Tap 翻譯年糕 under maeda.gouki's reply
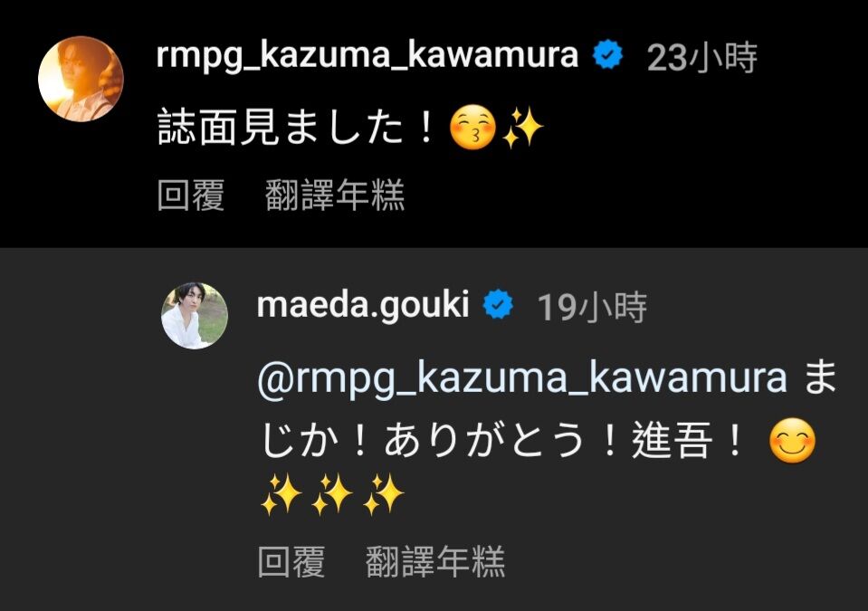Screen dimensions: 868x611 435,562
